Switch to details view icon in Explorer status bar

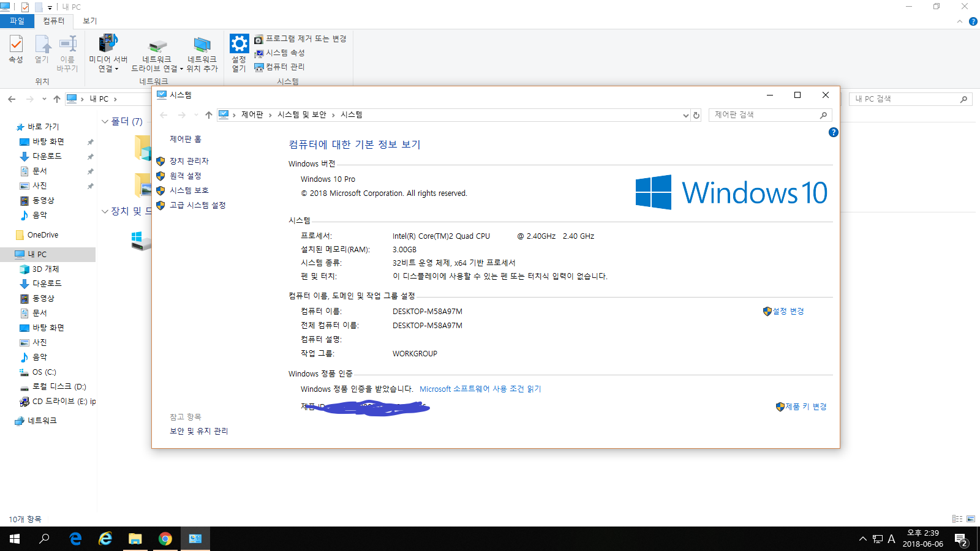coord(957,519)
